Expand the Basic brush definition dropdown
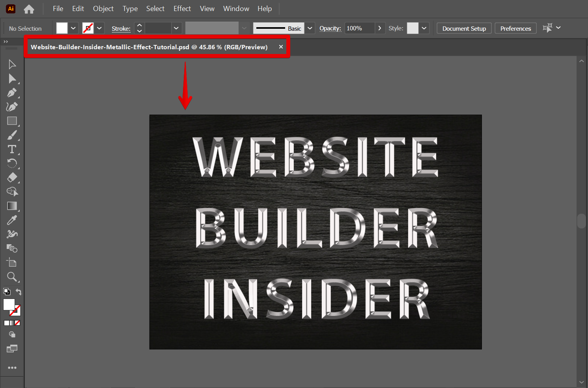 310,28
